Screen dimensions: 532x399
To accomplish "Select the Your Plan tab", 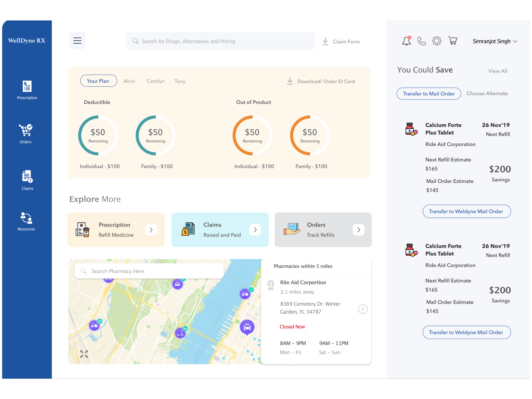I will pos(99,81).
